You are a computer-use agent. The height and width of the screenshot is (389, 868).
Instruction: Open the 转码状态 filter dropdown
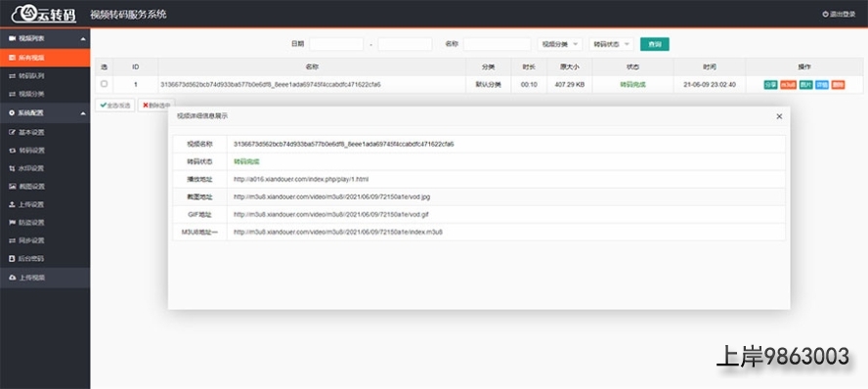tap(611, 44)
